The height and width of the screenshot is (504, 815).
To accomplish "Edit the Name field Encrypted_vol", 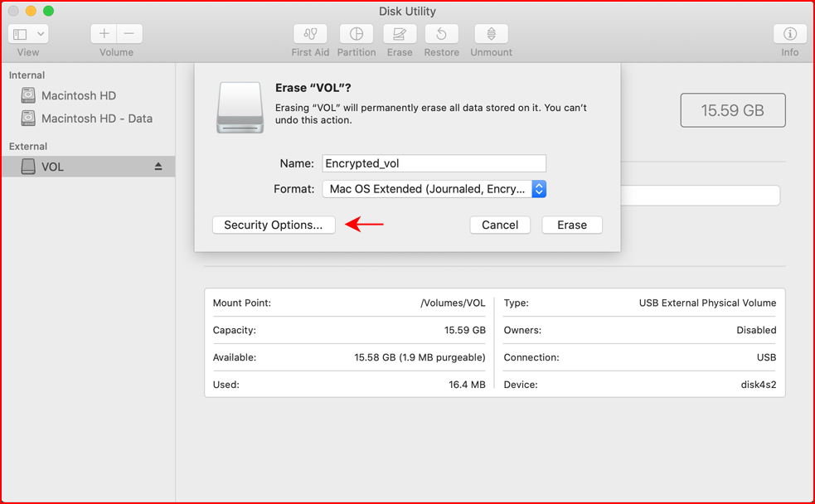I will 434,163.
